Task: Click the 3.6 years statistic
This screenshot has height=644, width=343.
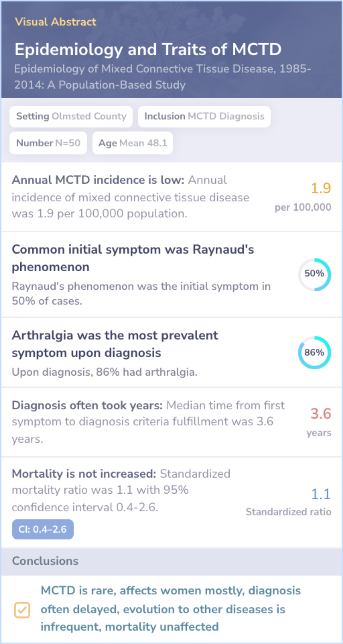Action: (x=320, y=413)
